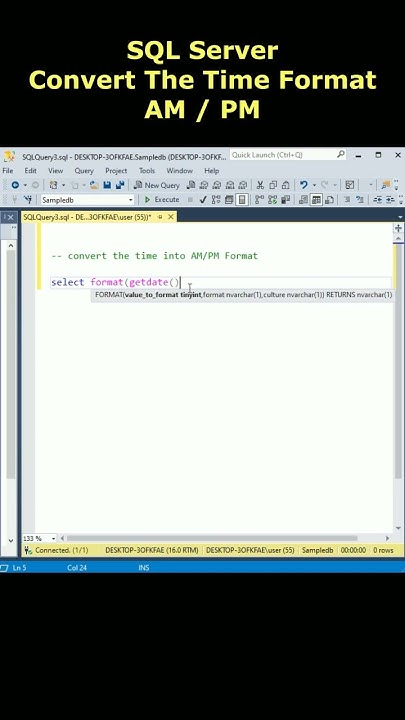The width and height of the screenshot is (405, 720).
Task: Click the Cancel Executing Query stop icon
Action: (x=190, y=199)
